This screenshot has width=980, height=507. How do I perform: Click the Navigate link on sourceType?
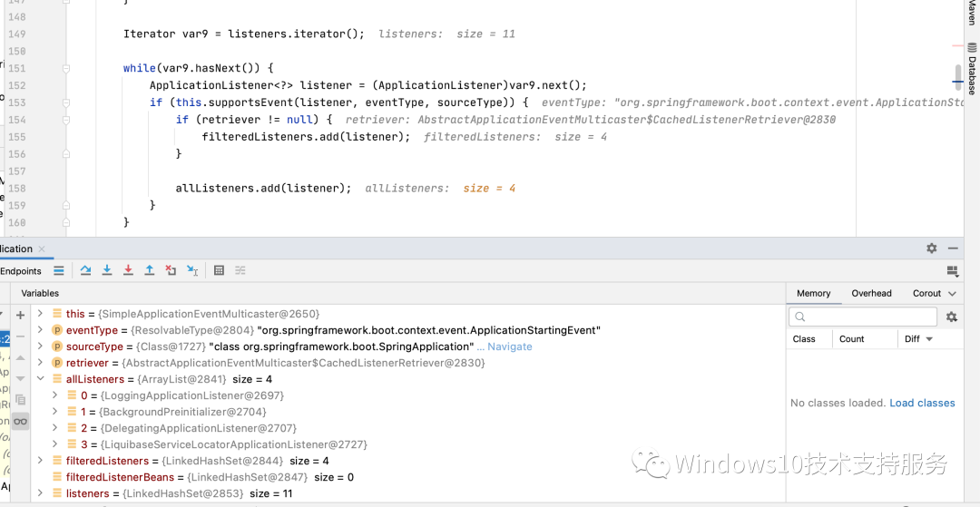pyautogui.click(x=509, y=346)
